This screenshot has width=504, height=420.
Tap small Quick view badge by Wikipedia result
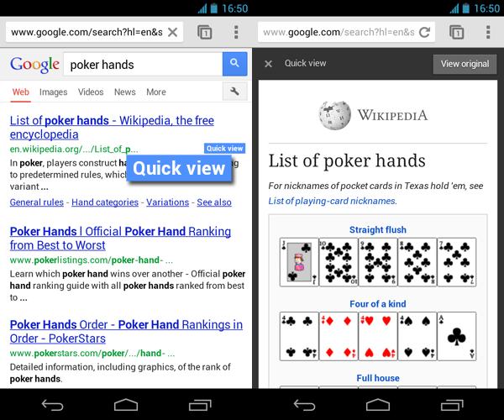224,149
